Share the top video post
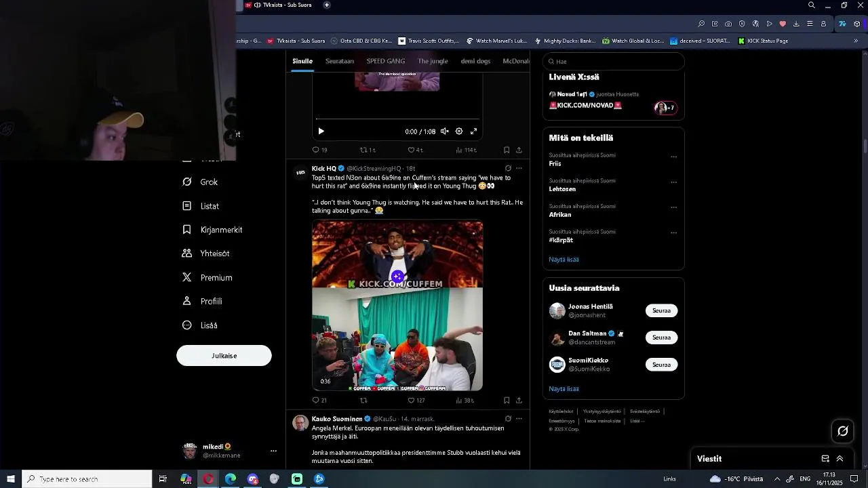Viewport: 868px width, 488px height. click(x=519, y=150)
